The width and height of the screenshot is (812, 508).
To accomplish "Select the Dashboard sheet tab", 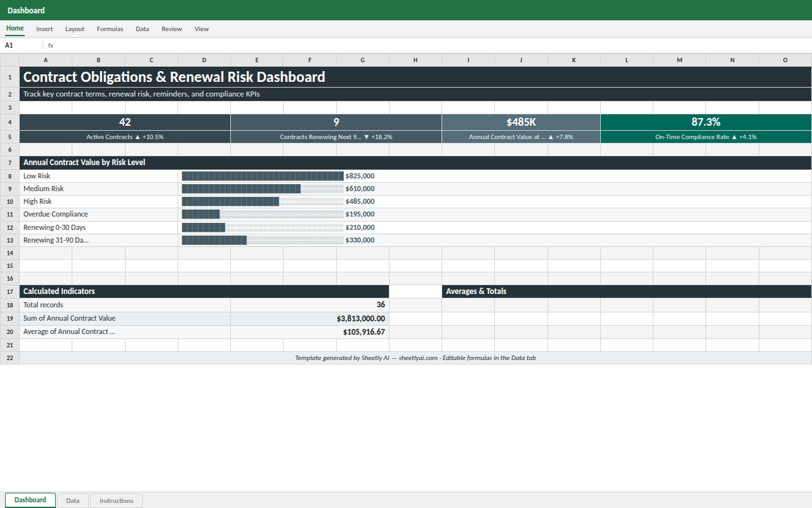I will click(30, 500).
